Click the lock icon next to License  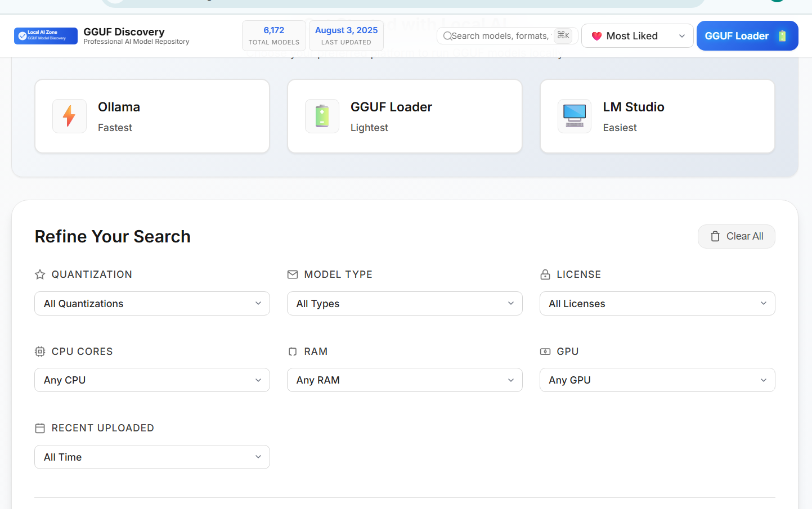tap(545, 274)
